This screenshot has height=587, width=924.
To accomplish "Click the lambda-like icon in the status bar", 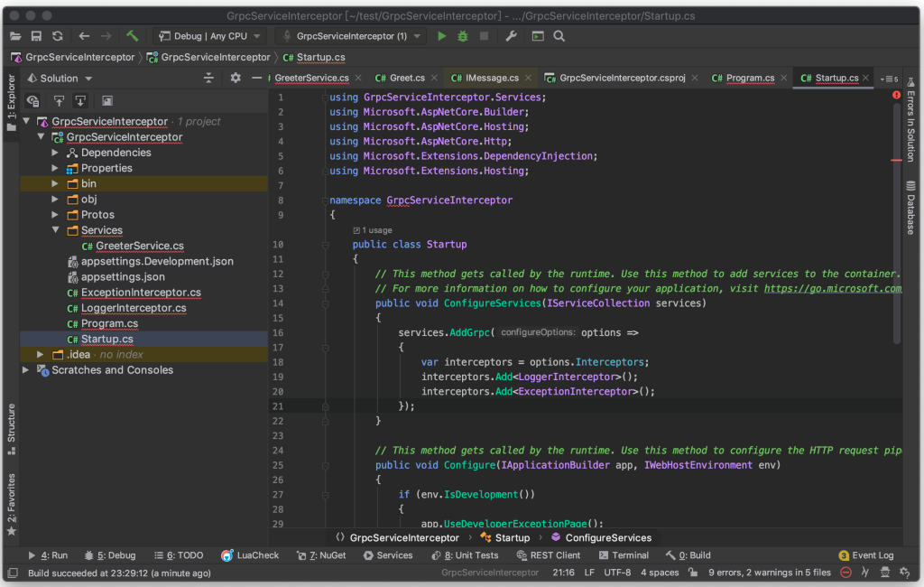I will coord(865,573).
